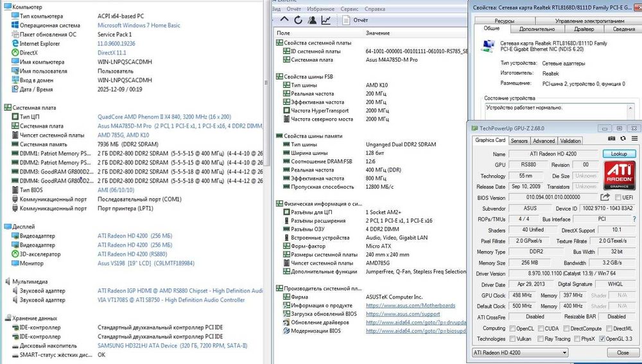Viewport: 642px width, 364px height.
Task: Click the Частота HyperTransport row icon
Action: [286, 110]
